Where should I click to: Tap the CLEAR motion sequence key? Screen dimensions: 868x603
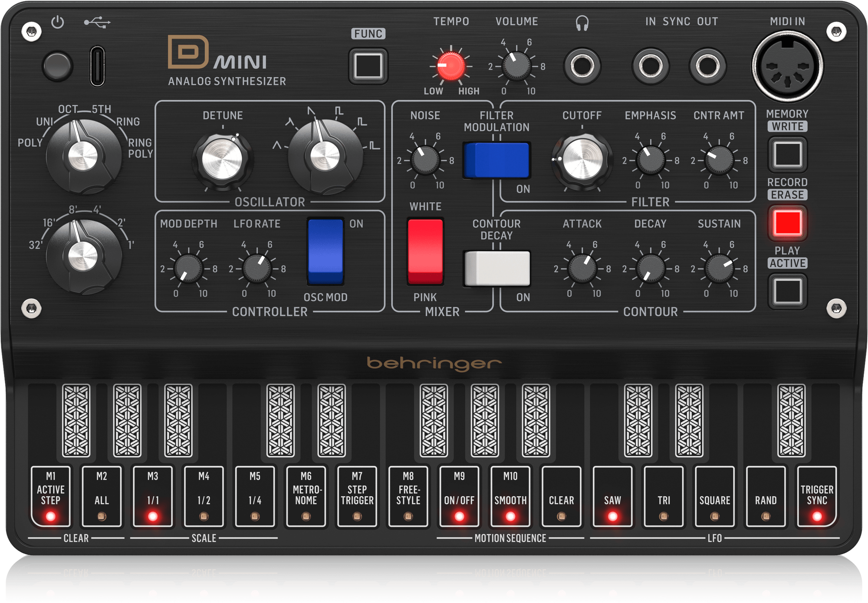pos(561,496)
